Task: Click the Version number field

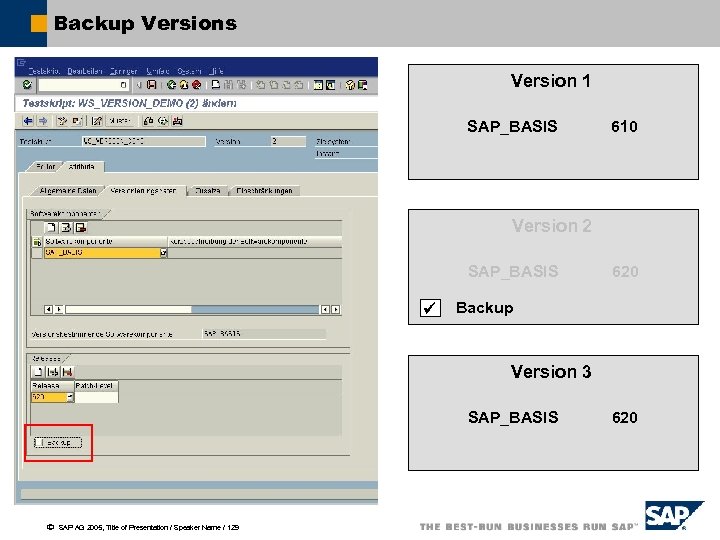Action: click(288, 141)
